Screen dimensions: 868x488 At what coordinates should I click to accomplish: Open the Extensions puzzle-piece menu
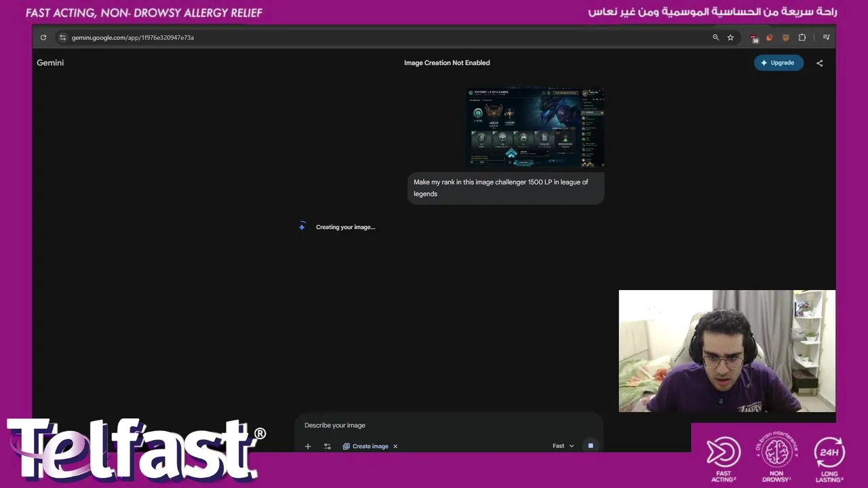pyautogui.click(x=802, y=37)
